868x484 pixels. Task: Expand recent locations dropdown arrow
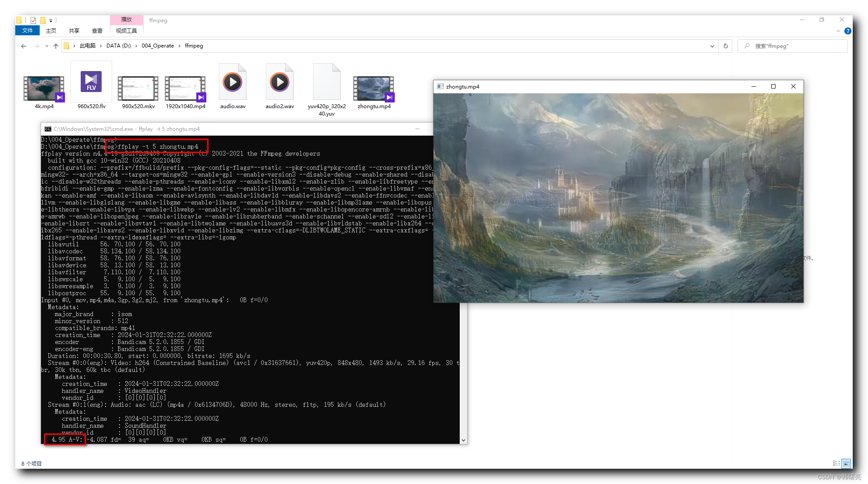(47, 46)
